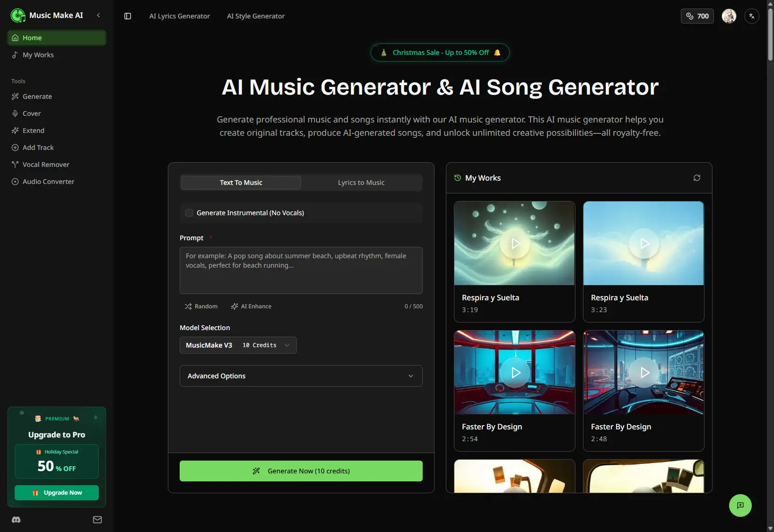The image size is (774, 532).
Task: Play the Faster By Design track
Action: coord(515,372)
